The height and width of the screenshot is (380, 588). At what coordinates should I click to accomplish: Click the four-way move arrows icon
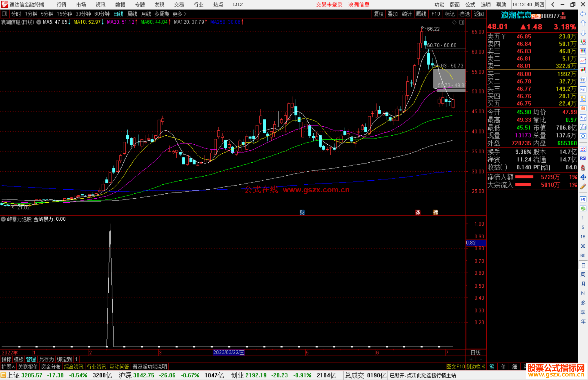click(583, 177)
